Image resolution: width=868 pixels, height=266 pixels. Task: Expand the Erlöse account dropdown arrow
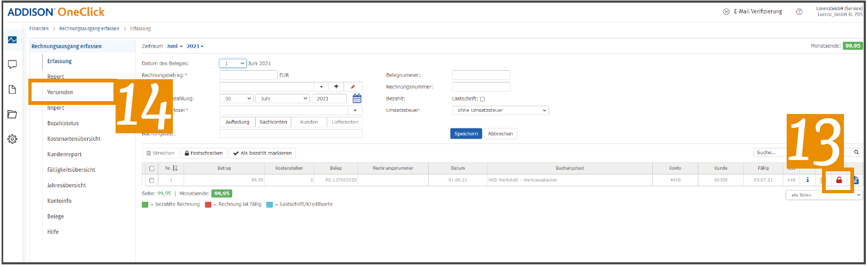pyautogui.click(x=355, y=110)
